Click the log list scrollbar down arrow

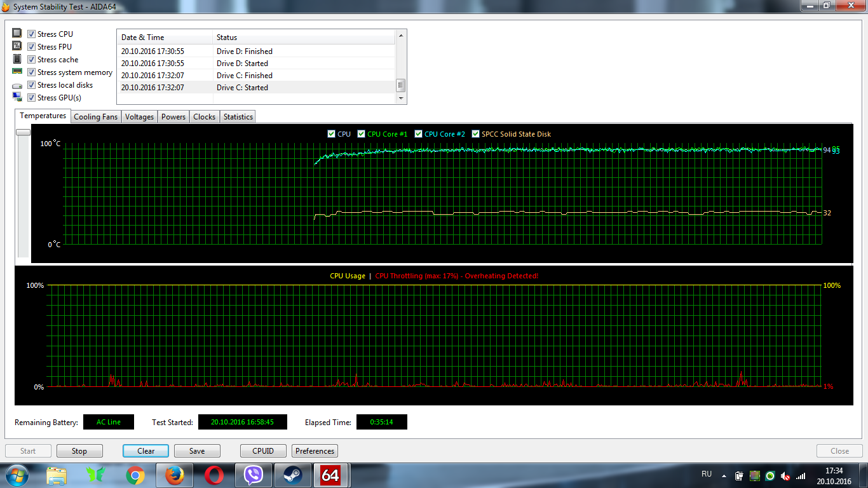[x=400, y=98]
